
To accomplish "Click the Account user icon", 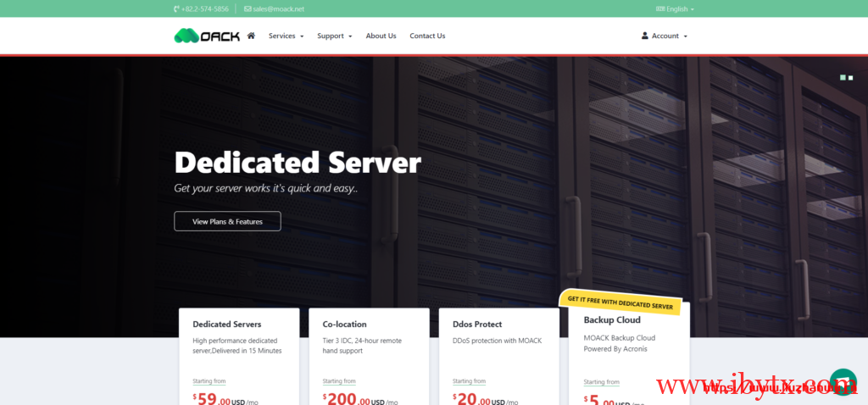I will point(645,36).
